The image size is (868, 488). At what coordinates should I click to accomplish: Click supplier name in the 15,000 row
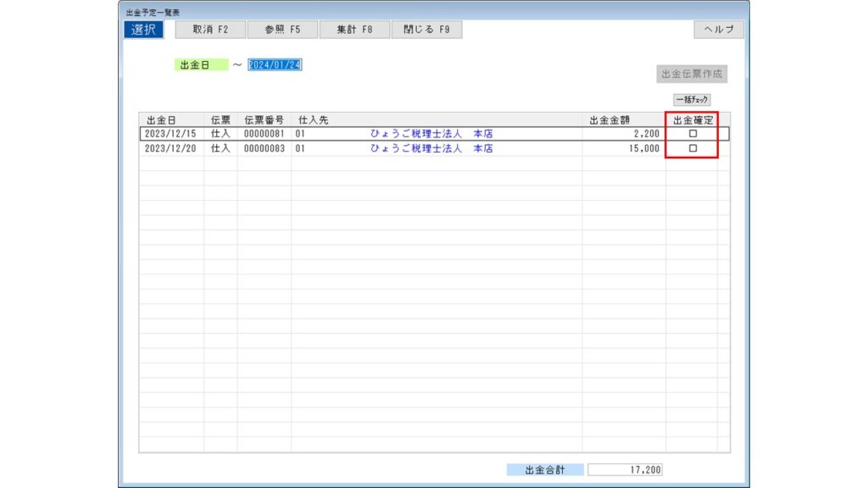[x=431, y=148]
